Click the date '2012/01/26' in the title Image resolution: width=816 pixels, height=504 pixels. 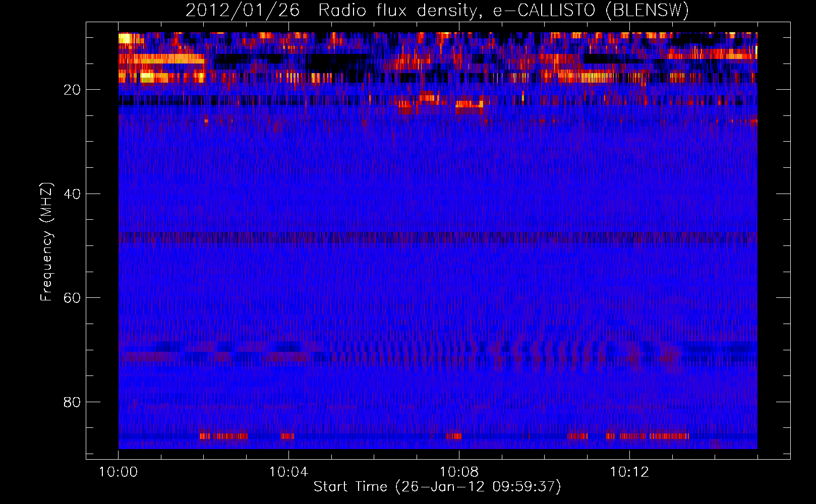[x=243, y=11]
